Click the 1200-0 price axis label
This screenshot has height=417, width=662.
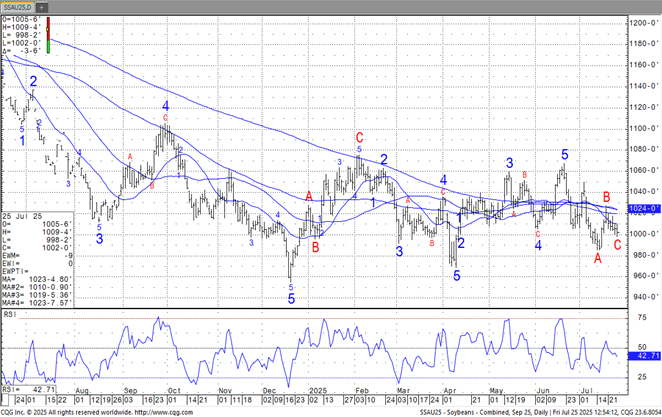pyautogui.click(x=638, y=21)
